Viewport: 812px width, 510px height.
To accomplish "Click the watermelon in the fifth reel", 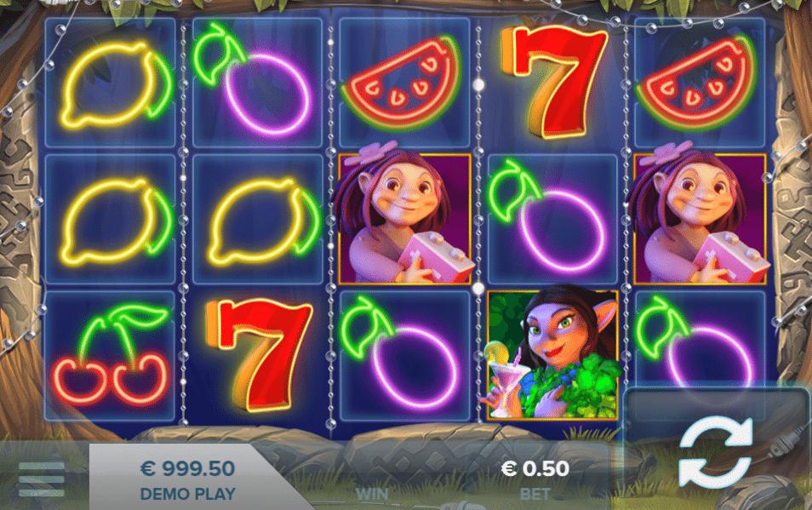I will 697,83.
